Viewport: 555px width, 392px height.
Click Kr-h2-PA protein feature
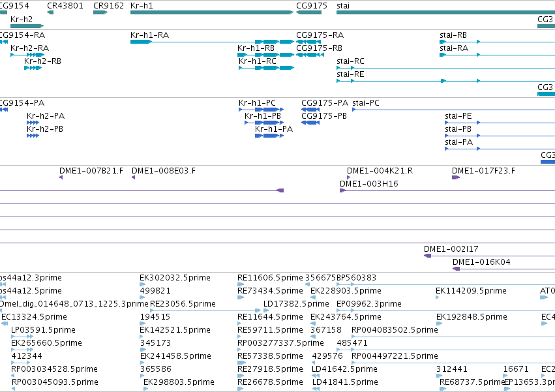pyautogui.click(x=33, y=123)
